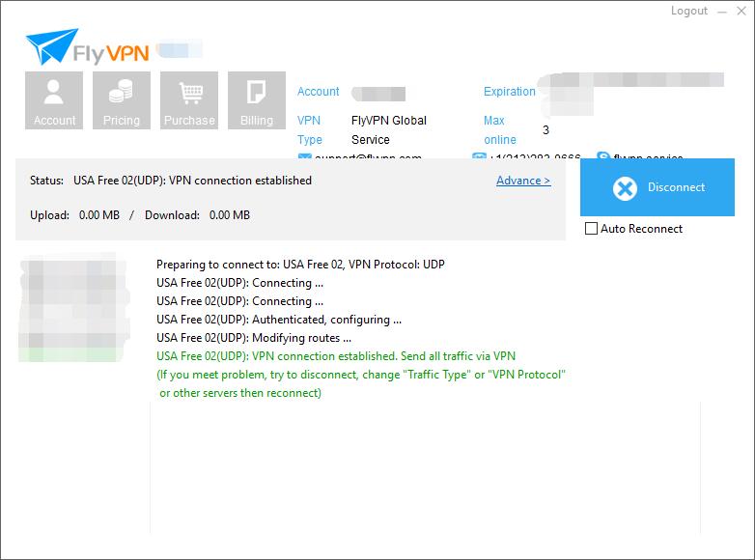Viewport: 755px width, 560px height.
Task: Minimize the FlyVPN window
Action: 722,12
